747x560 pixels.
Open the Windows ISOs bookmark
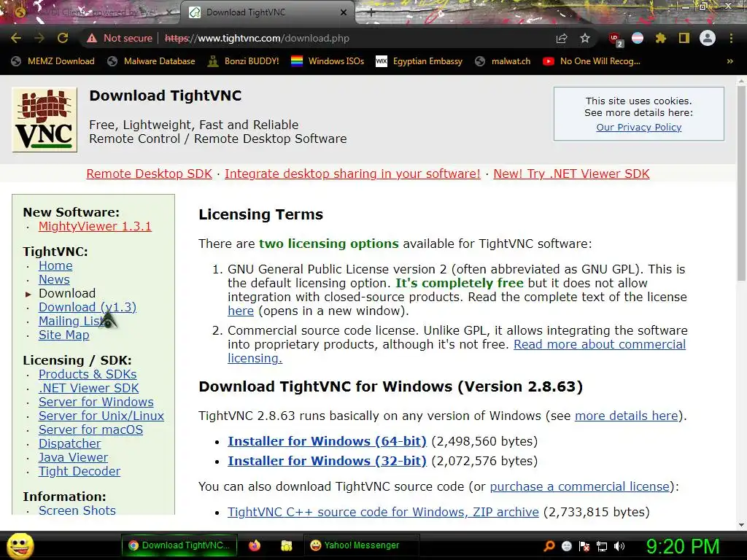328,61
